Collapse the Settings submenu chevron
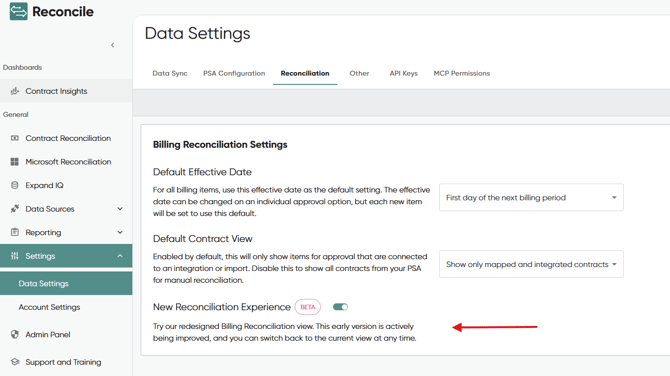This screenshot has height=376, width=670. tap(120, 256)
